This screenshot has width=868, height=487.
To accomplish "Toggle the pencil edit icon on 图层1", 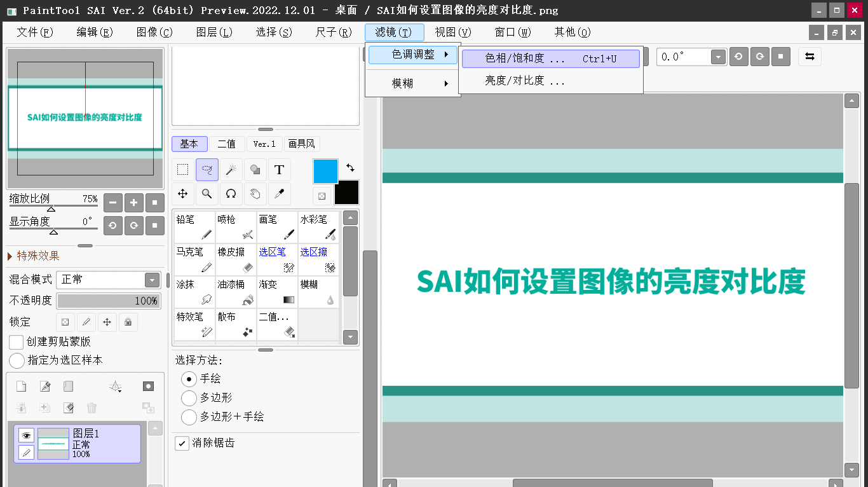I will click(x=26, y=452).
